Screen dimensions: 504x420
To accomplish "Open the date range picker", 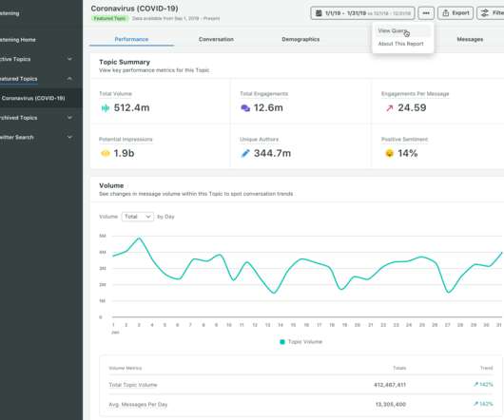I will [362, 13].
